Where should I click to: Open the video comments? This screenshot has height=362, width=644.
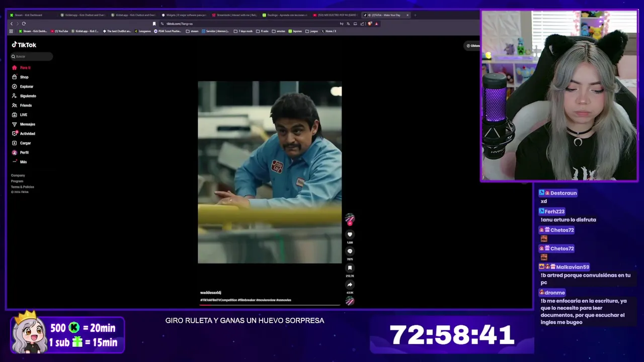click(x=350, y=251)
